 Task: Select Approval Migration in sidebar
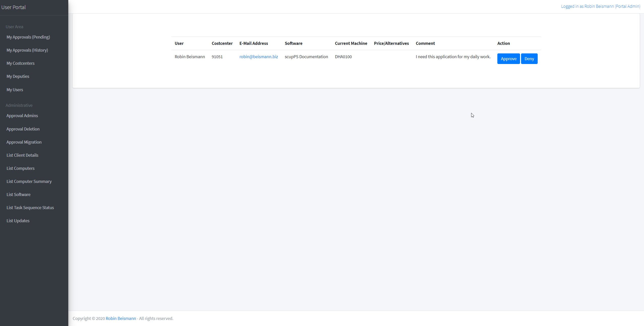24,142
